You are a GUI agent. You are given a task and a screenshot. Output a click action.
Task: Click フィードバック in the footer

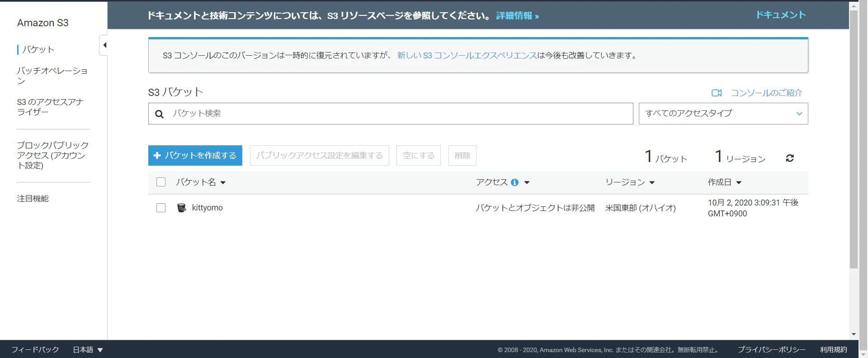(x=35, y=349)
